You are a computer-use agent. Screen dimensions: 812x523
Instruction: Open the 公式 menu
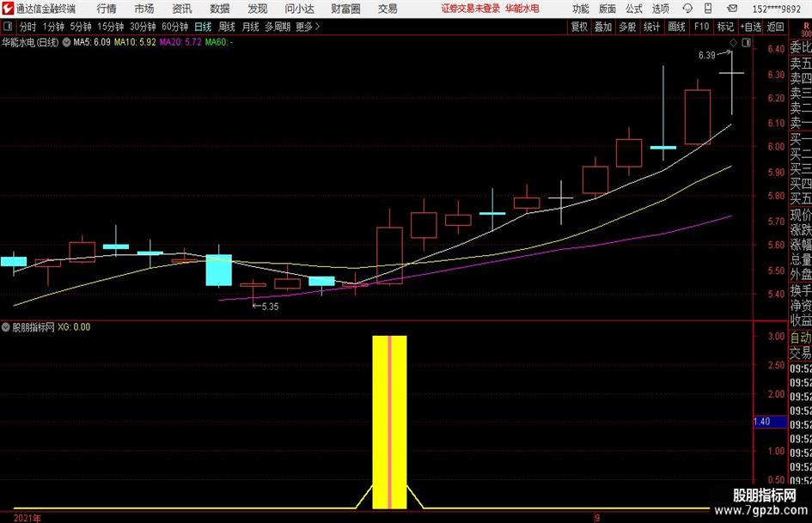(634, 9)
